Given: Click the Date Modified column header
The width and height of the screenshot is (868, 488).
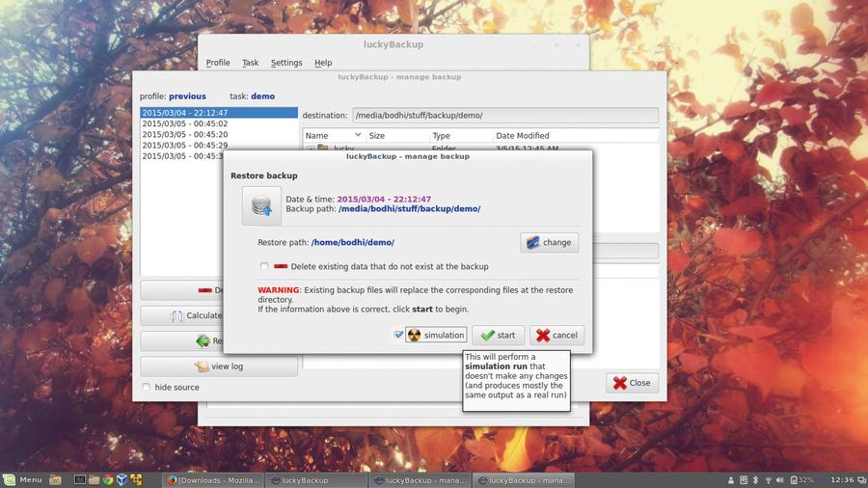Looking at the screenshot, I should click(576, 136).
